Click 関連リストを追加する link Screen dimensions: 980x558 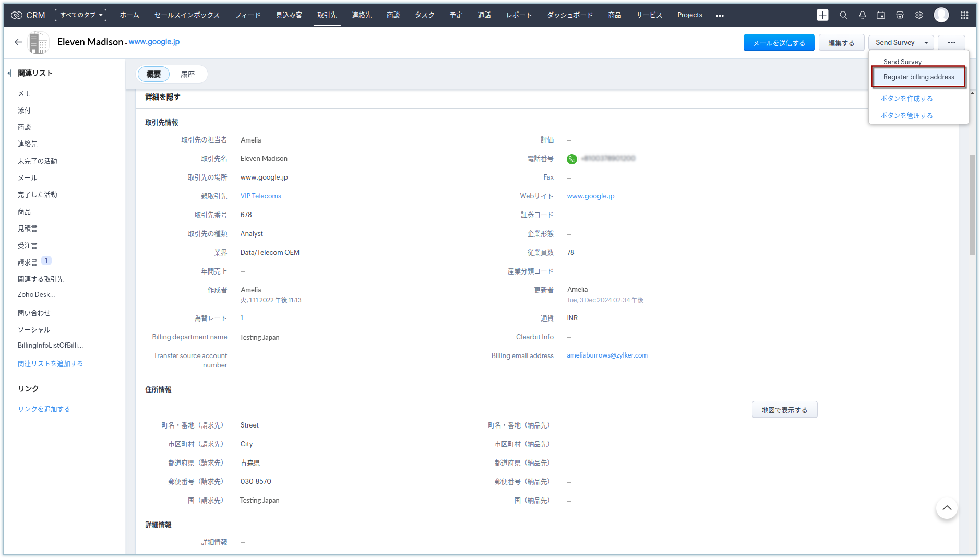point(50,364)
